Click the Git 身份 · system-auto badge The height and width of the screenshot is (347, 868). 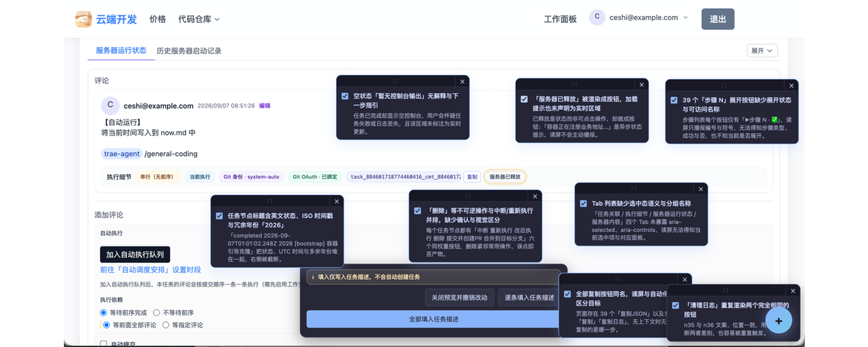[x=251, y=177]
